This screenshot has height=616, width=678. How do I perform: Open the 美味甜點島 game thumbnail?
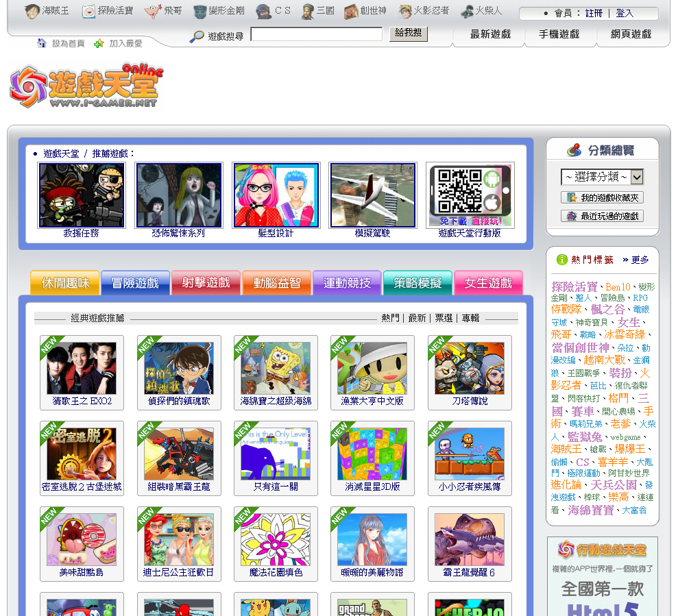(82, 539)
